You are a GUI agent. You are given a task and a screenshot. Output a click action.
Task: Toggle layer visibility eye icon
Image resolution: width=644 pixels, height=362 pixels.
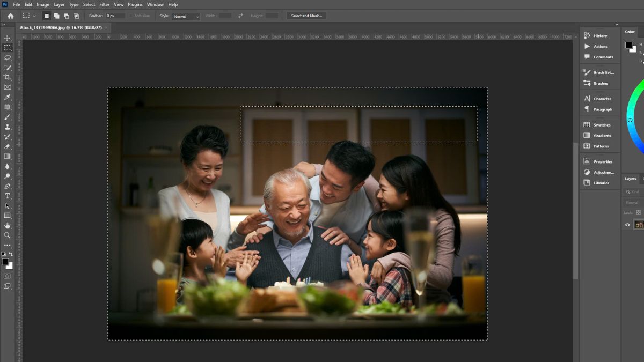pyautogui.click(x=627, y=225)
